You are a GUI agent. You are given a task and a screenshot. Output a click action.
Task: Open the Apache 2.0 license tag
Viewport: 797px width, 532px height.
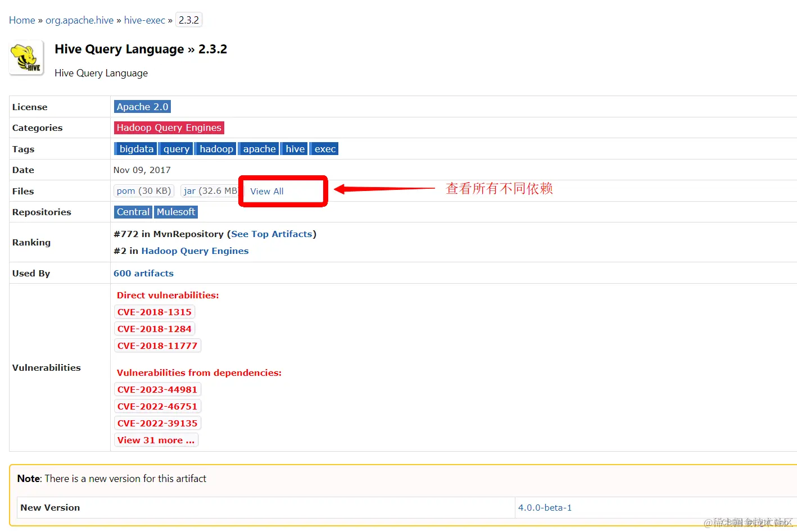tap(142, 107)
